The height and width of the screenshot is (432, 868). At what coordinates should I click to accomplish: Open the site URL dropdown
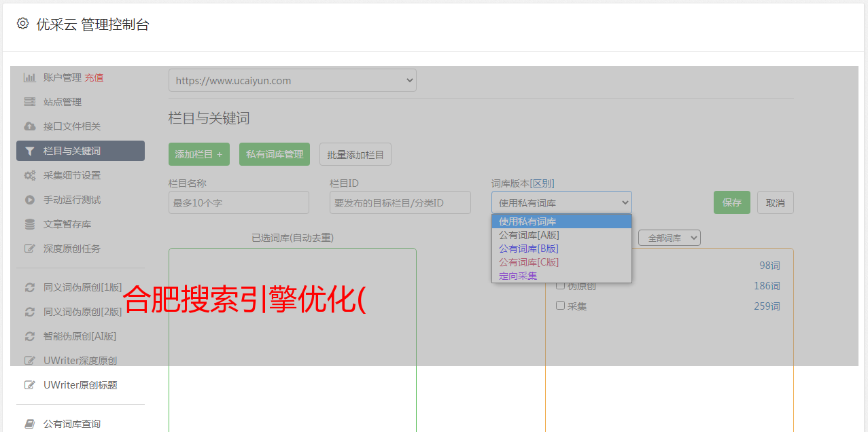coord(292,80)
